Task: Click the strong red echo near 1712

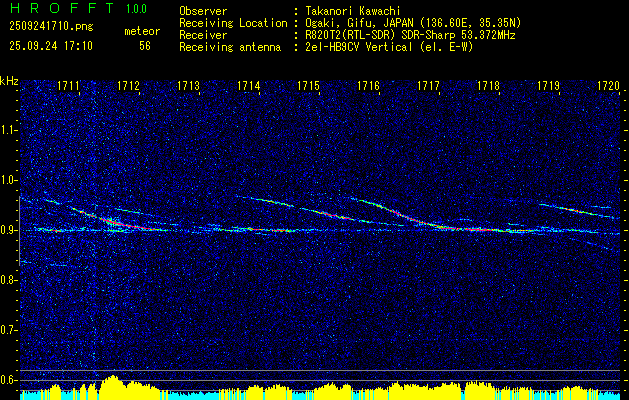Action: [x=116, y=222]
